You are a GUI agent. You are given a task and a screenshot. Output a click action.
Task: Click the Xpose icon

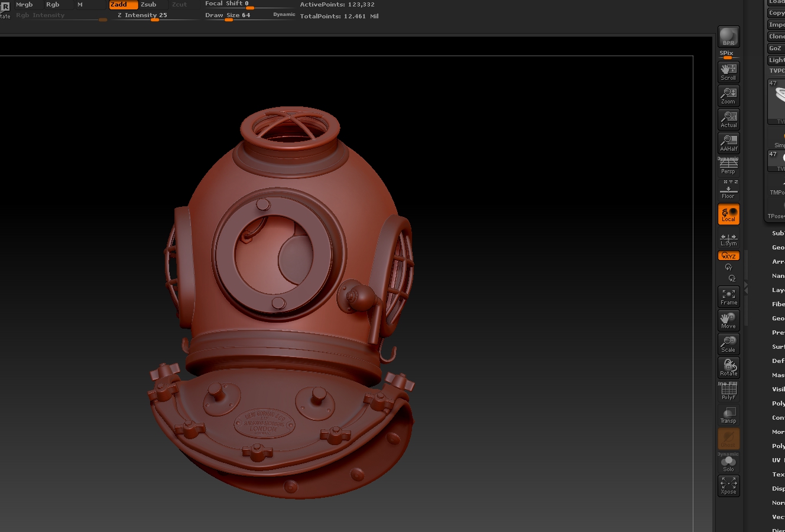[728, 486]
